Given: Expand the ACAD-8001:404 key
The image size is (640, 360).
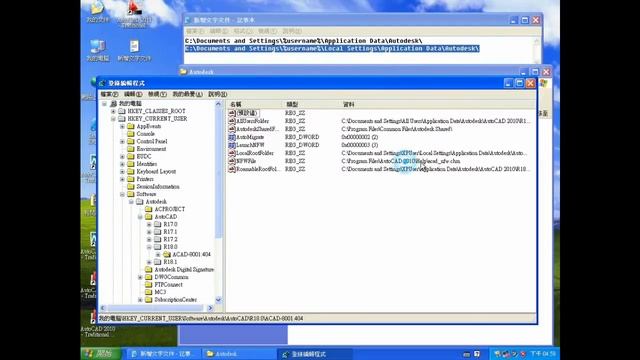Looking at the screenshot, I should coord(158,255).
